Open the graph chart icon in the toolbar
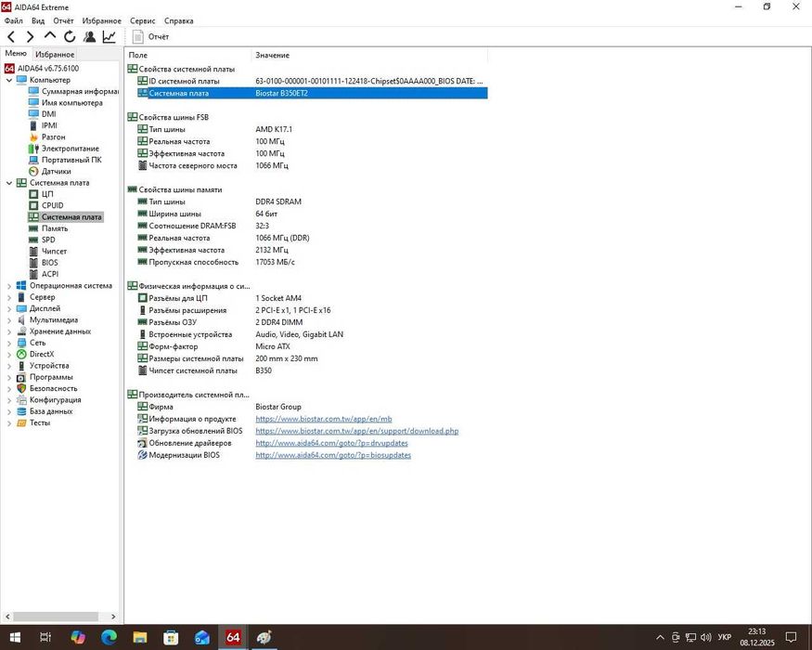This screenshot has width=812, height=650. [x=109, y=37]
